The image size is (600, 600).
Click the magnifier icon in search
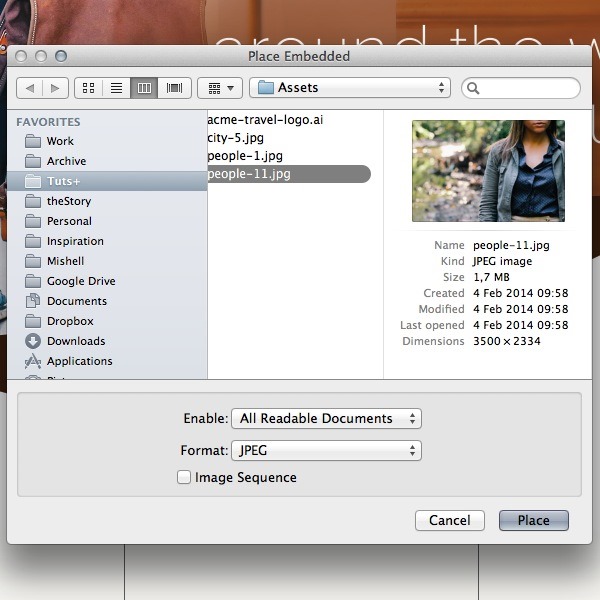[473, 88]
